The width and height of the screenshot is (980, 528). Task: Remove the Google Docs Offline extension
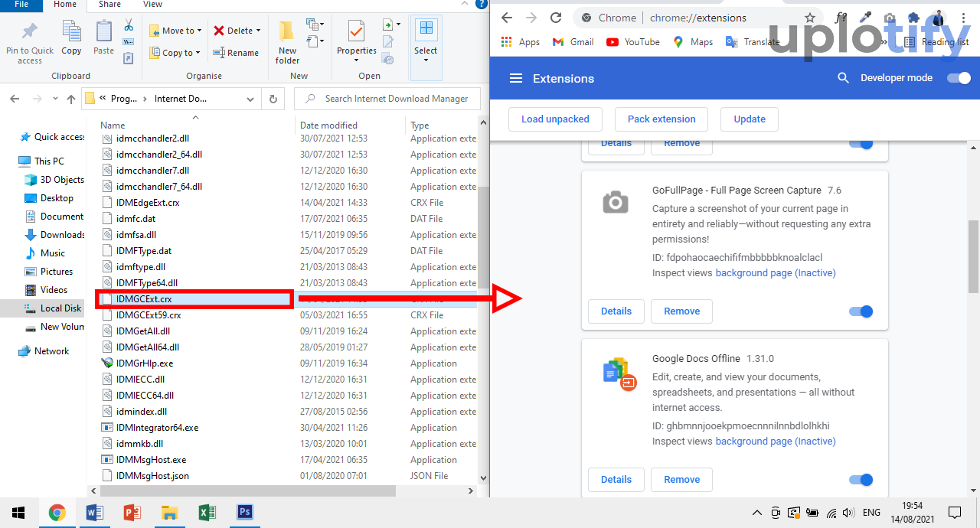pos(681,480)
